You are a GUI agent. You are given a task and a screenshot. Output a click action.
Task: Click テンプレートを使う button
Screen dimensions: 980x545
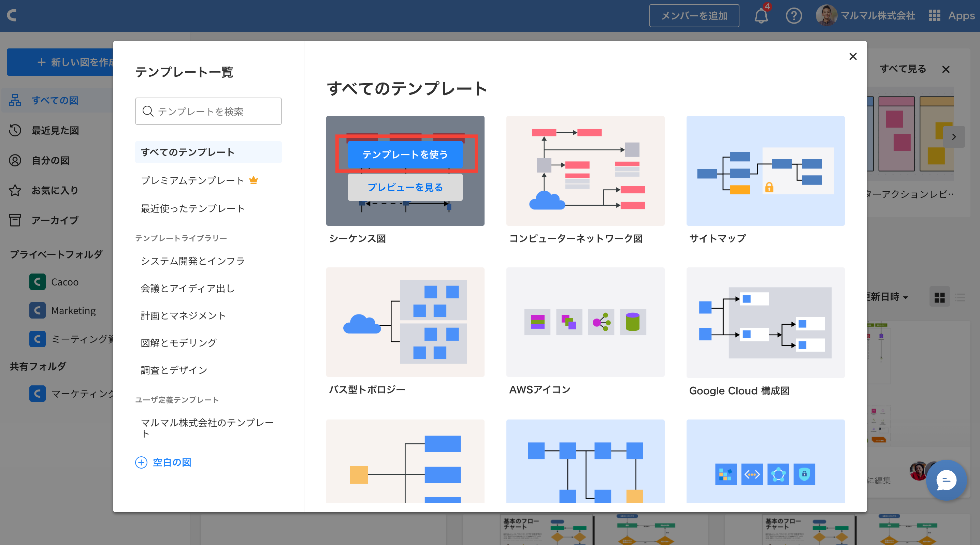tap(405, 154)
